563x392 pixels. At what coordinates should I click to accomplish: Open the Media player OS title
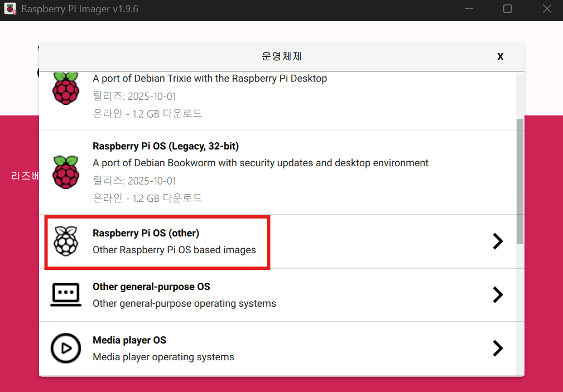(129, 340)
